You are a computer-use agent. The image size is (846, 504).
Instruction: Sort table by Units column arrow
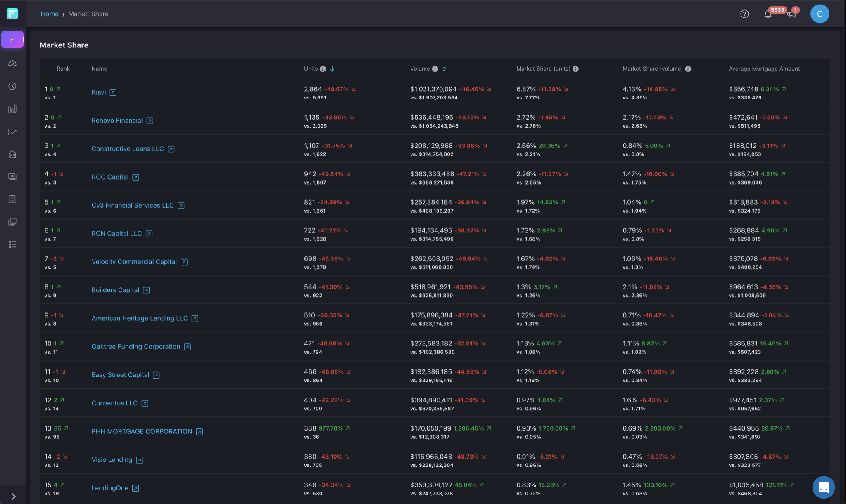pos(332,69)
